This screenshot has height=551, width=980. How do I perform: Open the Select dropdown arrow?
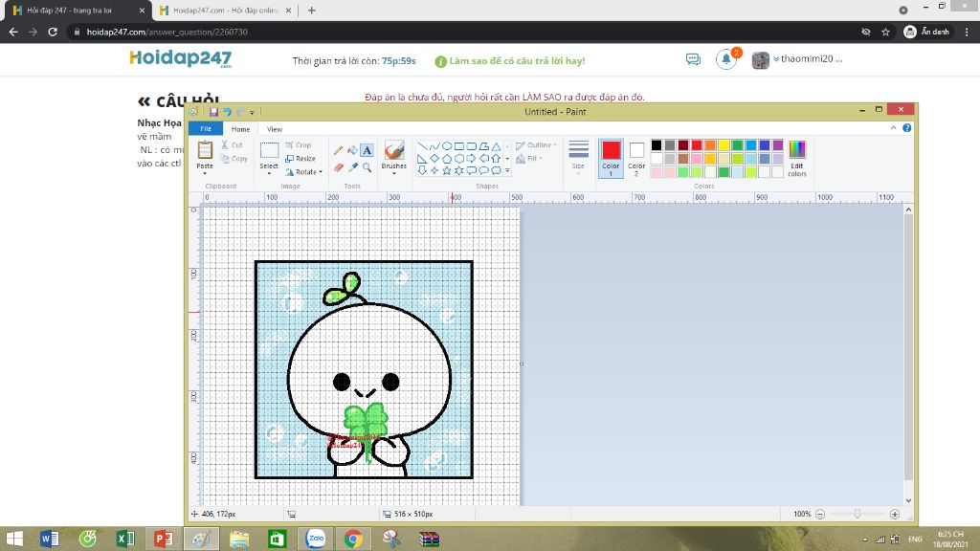(269, 173)
